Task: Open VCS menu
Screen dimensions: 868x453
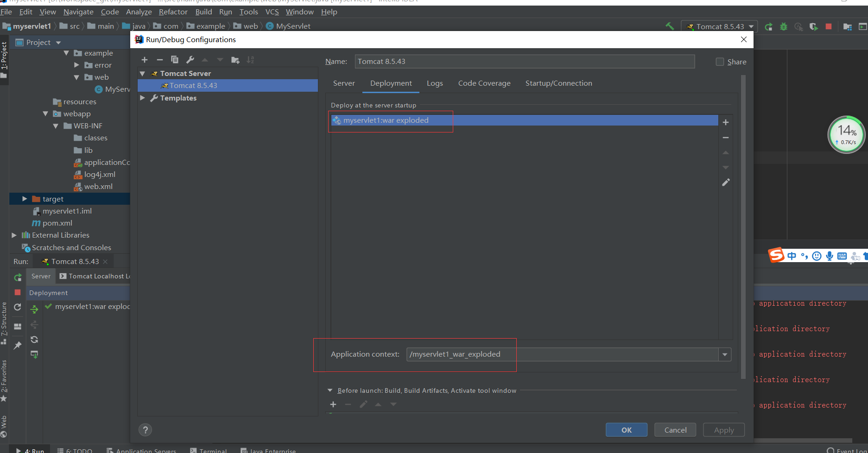Action: 272,12
